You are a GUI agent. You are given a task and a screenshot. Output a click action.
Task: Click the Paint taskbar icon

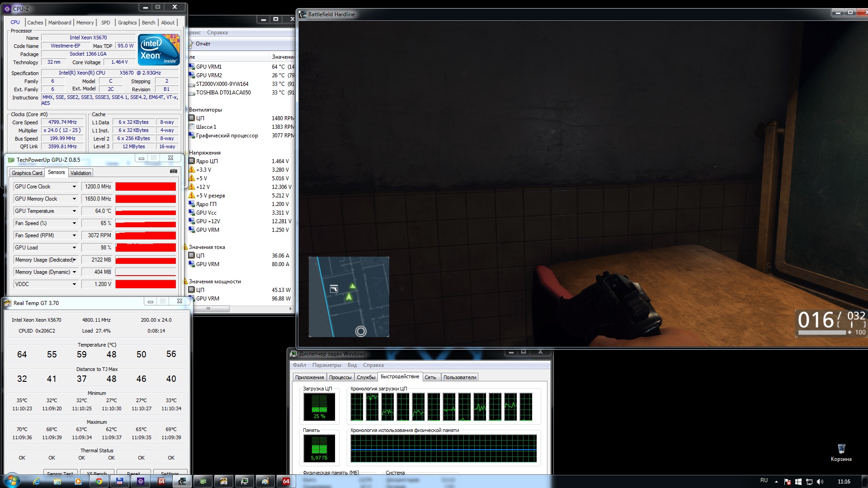coord(265,481)
